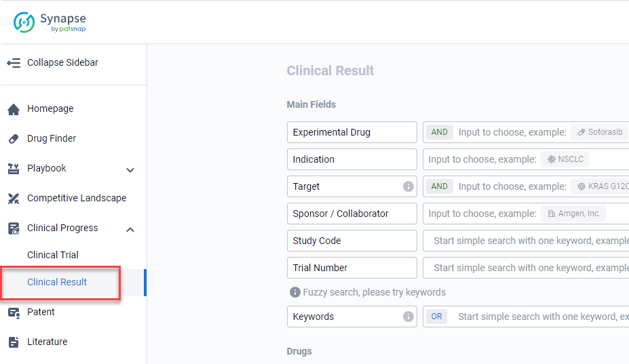This screenshot has height=364, width=629.
Task: Click the Trial Number search input
Action: point(526,268)
